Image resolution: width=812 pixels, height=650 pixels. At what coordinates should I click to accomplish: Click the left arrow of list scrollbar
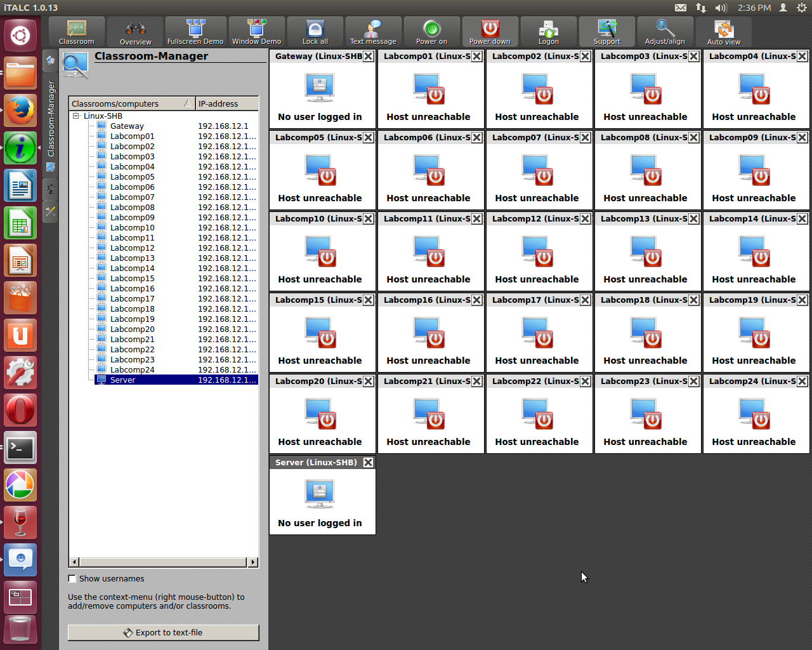[74, 562]
